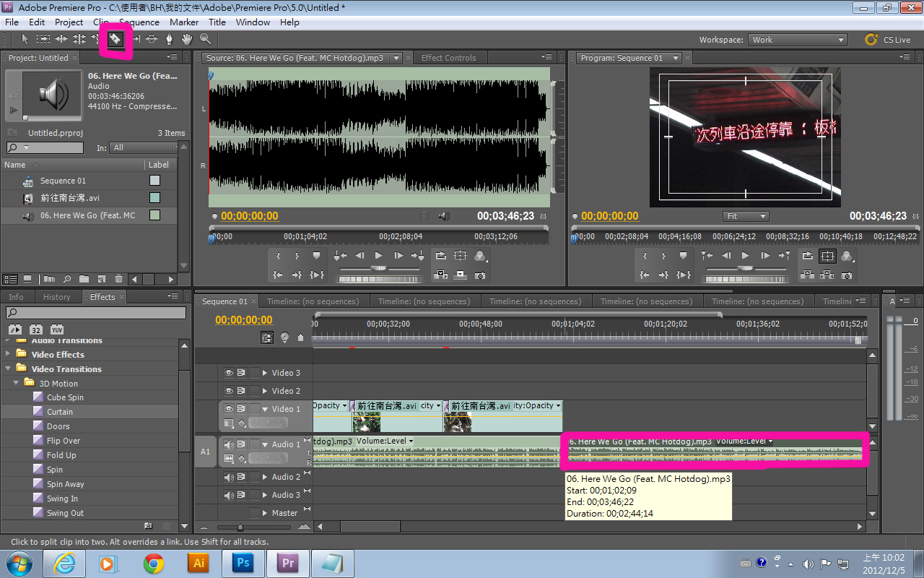Select the Ripple Edit tool
The height and width of the screenshot is (578, 924).
click(61, 39)
